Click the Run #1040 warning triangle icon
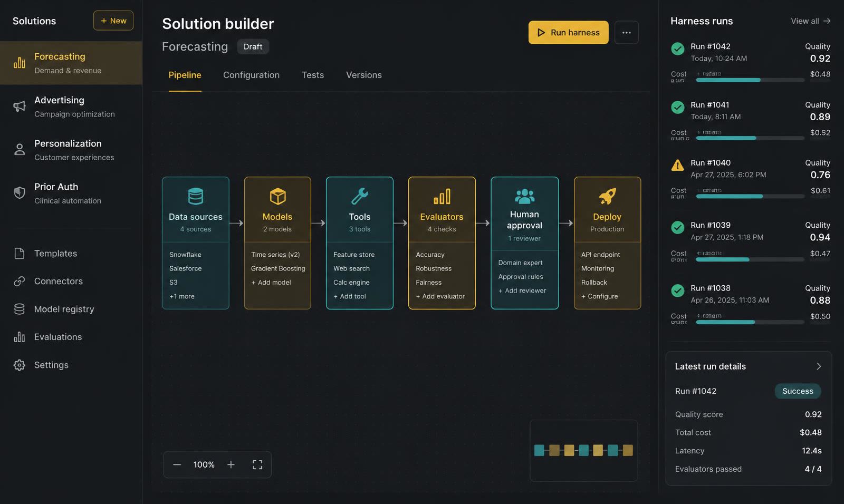The image size is (844, 504). (x=678, y=166)
